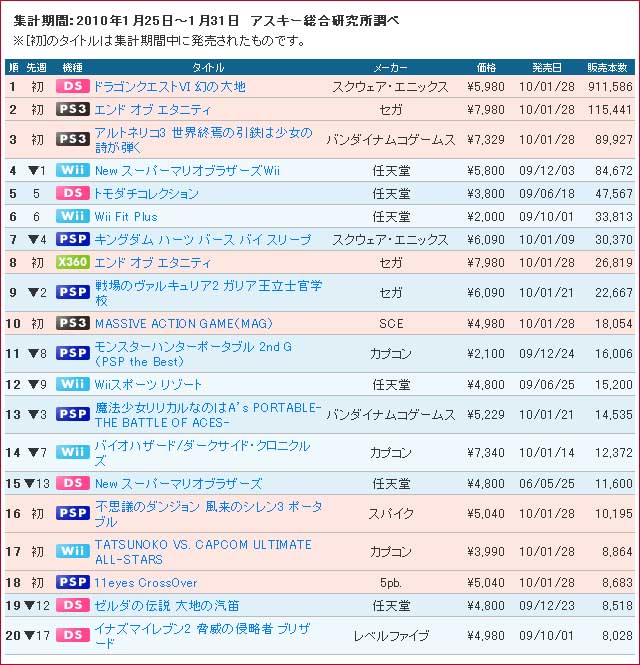Open the Wiiスポーツ リゾート link
The width and height of the screenshot is (640, 665).
[x=148, y=385]
